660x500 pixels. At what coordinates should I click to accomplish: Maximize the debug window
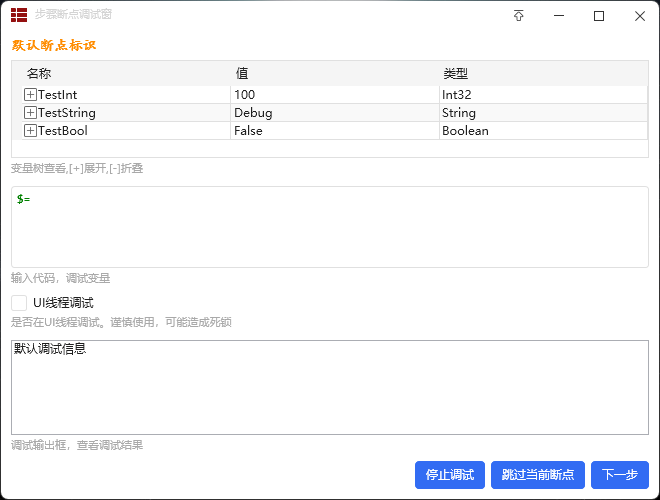point(599,16)
